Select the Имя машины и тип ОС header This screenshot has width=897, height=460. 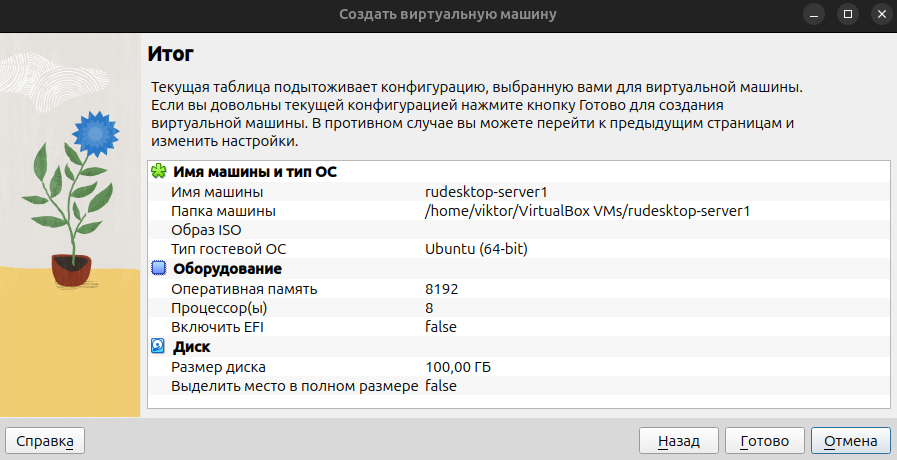255,172
